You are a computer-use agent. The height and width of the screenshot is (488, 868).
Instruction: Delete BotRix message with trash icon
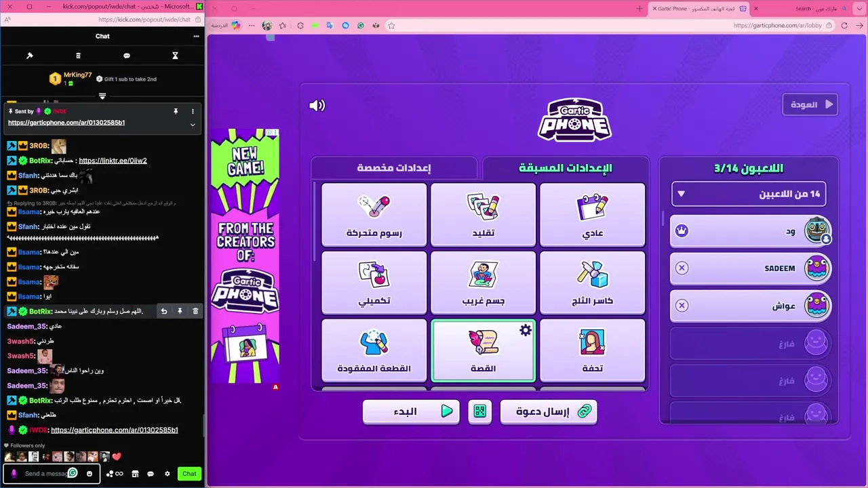195,311
